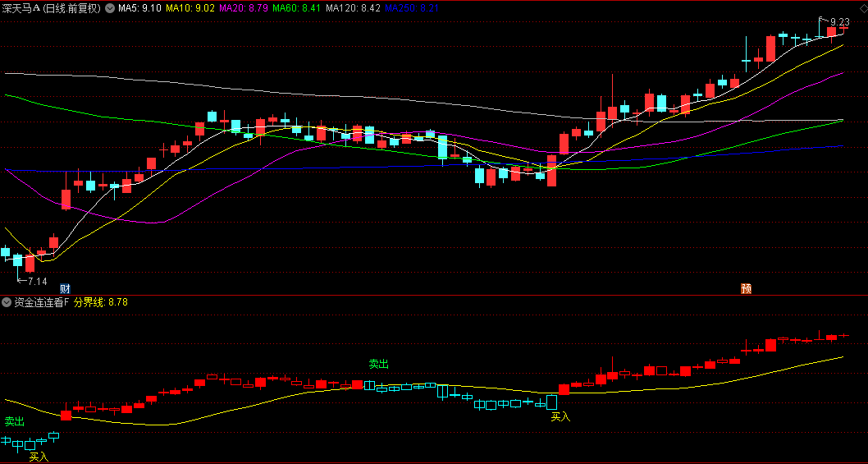Click the 卖出 signal above mid-chart cyan candles
868x464 pixels.
379,364
